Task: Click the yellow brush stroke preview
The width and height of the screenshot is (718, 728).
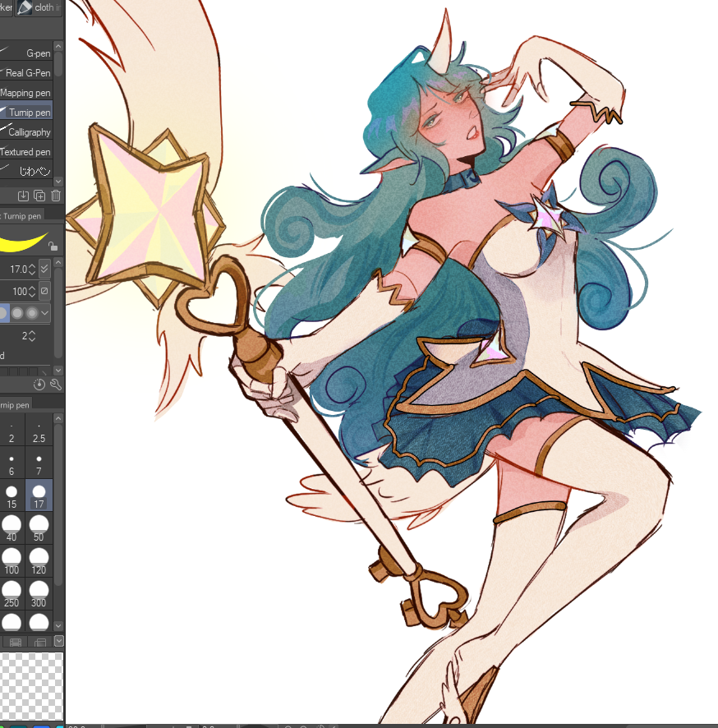Action: pyautogui.click(x=23, y=242)
